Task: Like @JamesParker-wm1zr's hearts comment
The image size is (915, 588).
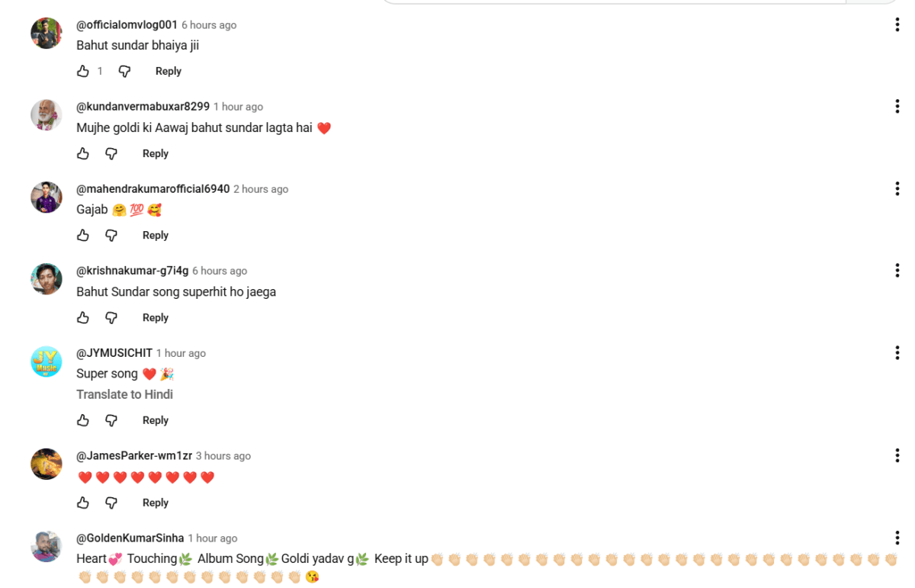Action: [83, 503]
